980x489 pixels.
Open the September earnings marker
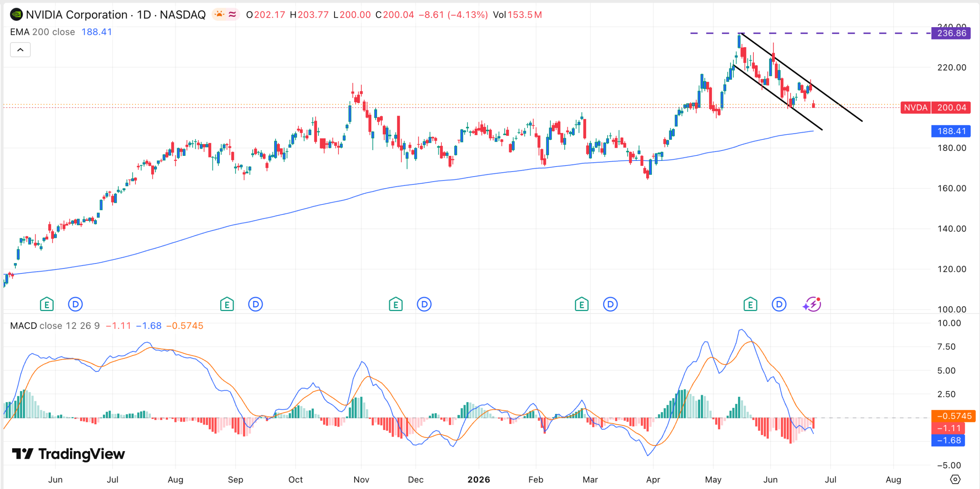pyautogui.click(x=227, y=304)
